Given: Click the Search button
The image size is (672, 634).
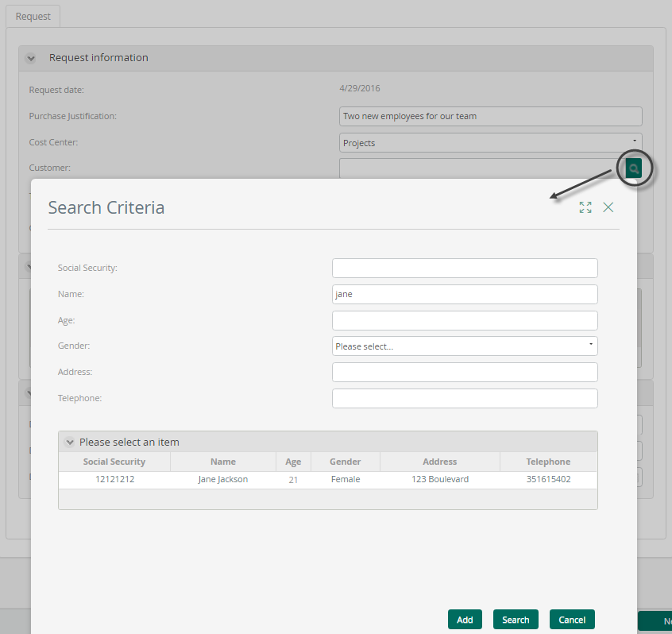Looking at the screenshot, I should 516,620.
